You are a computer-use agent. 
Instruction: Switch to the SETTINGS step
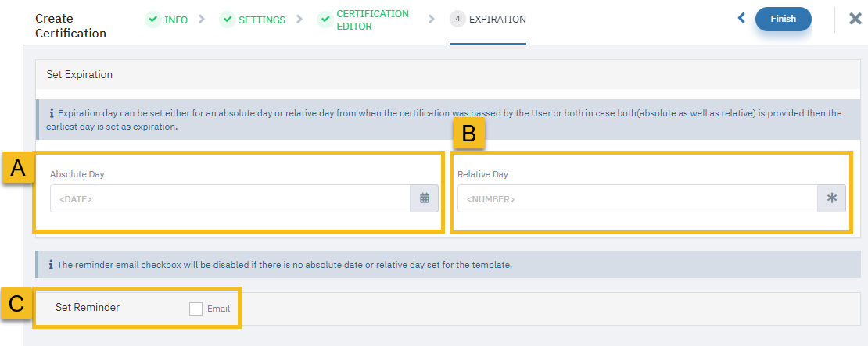[x=262, y=20]
